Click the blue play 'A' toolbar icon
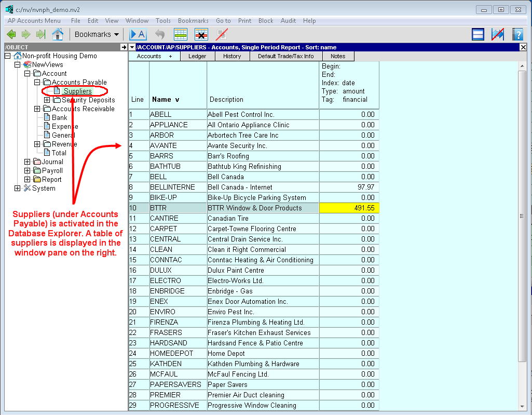This screenshot has width=532, height=415. 138,35
